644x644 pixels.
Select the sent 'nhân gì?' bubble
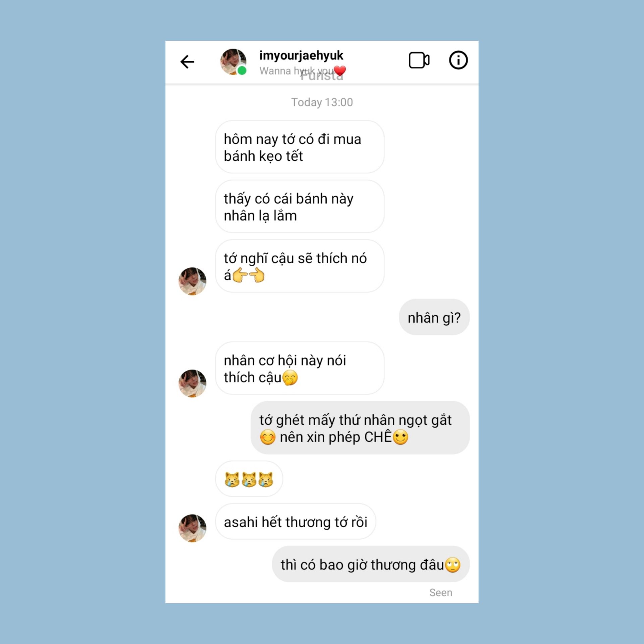434,317
